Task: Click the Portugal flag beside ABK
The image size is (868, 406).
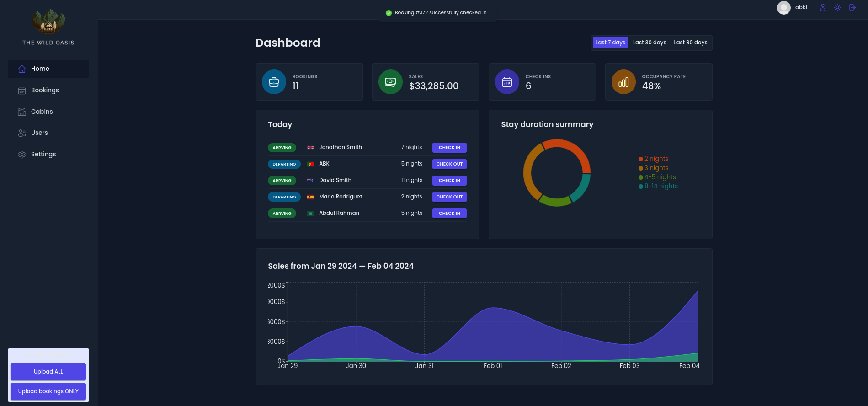Action: click(310, 164)
